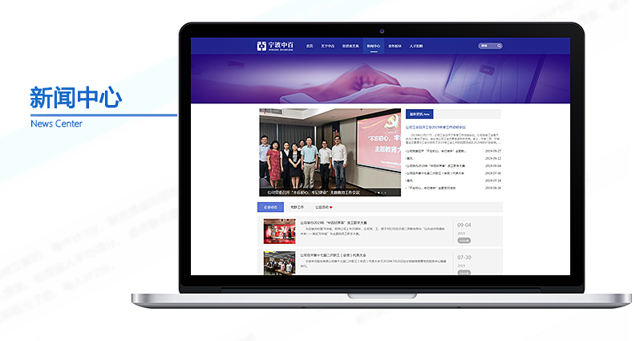Open 业务板块 navigation item

click(395, 47)
